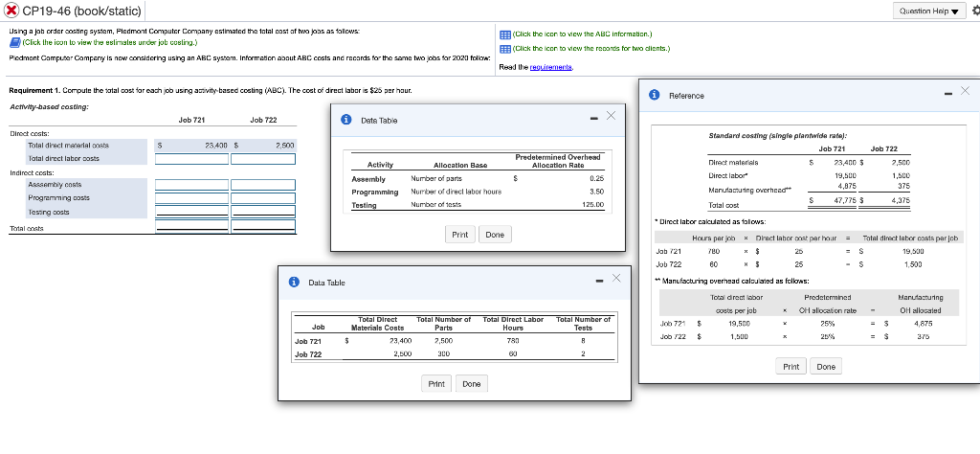980x454 pixels.
Task: Open the ABC information table icon
Action: (503, 33)
